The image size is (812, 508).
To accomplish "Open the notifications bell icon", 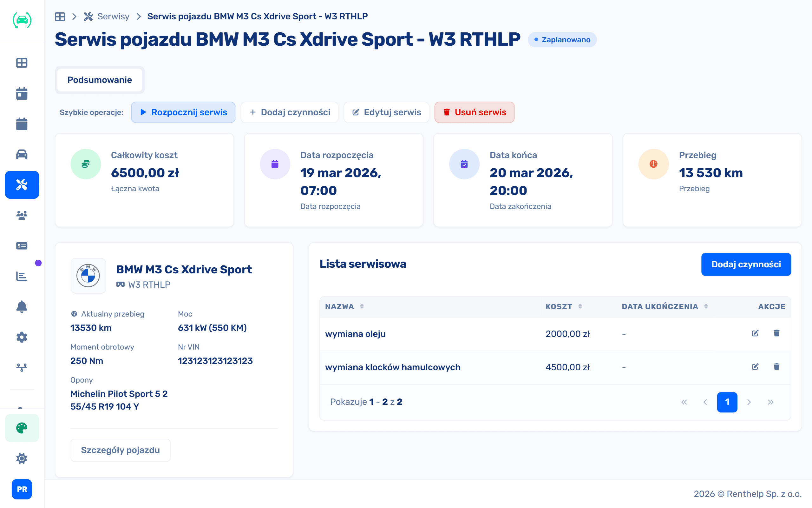I will (x=22, y=306).
